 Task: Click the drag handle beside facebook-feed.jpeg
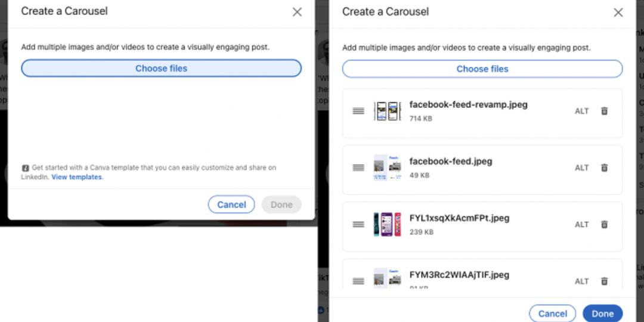(358, 168)
